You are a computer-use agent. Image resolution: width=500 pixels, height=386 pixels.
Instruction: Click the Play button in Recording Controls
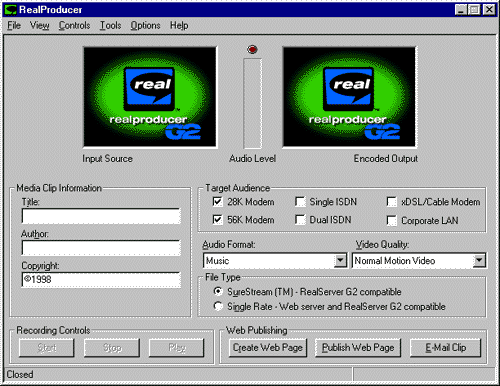[x=177, y=348]
